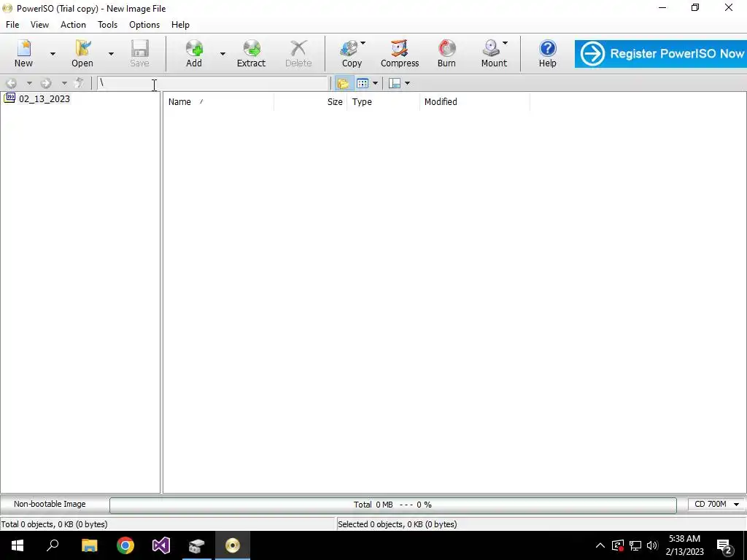Open the View menu
This screenshot has height=560, width=747.
[x=39, y=25]
